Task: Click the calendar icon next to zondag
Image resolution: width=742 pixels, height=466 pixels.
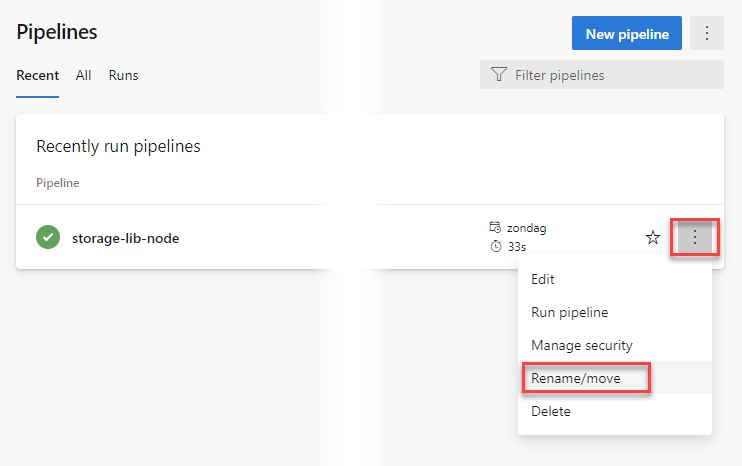Action: pos(495,228)
